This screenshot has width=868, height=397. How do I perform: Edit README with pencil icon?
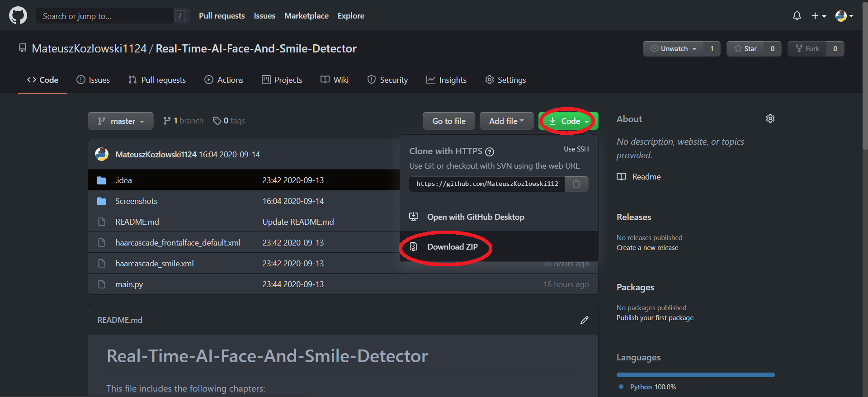585,320
